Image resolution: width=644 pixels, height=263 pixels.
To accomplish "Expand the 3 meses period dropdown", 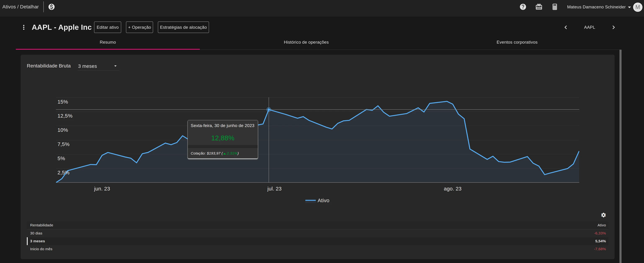I will (x=98, y=66).
